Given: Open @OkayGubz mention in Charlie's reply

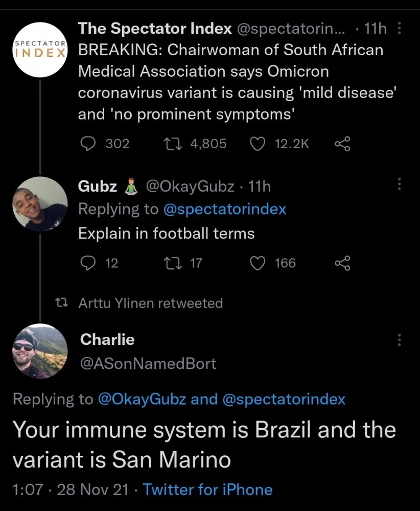Looking at the screenshot, I should pyautogui.click(x=142, y=399).
